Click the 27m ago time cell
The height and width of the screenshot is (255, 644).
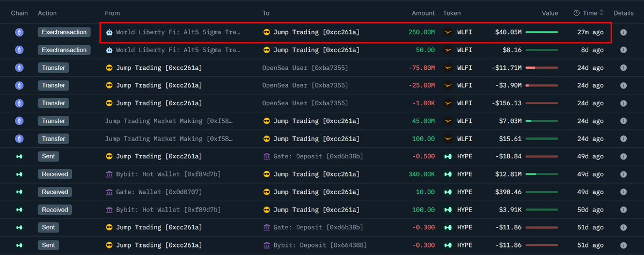pyautogui.click(x=590, y=32)
